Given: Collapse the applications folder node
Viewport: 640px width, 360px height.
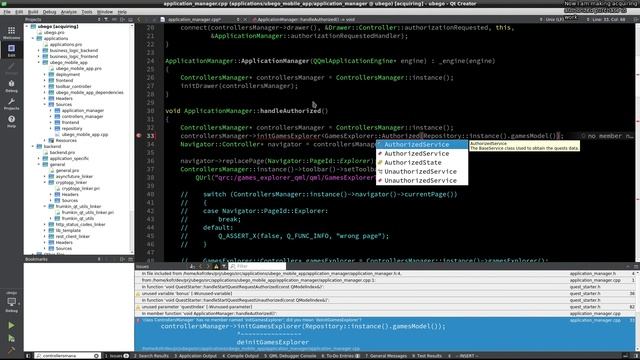Looking at the screenshot, I should tap(33, 38).
